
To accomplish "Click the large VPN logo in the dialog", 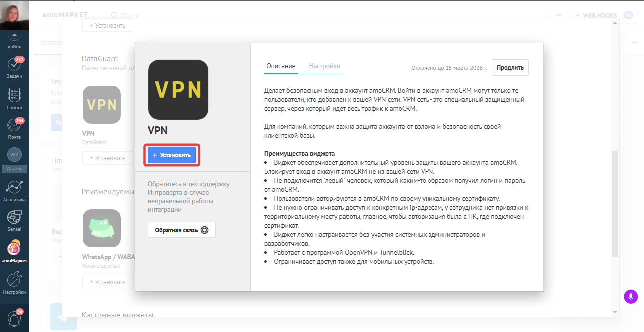I will click(x=178, y=90).
